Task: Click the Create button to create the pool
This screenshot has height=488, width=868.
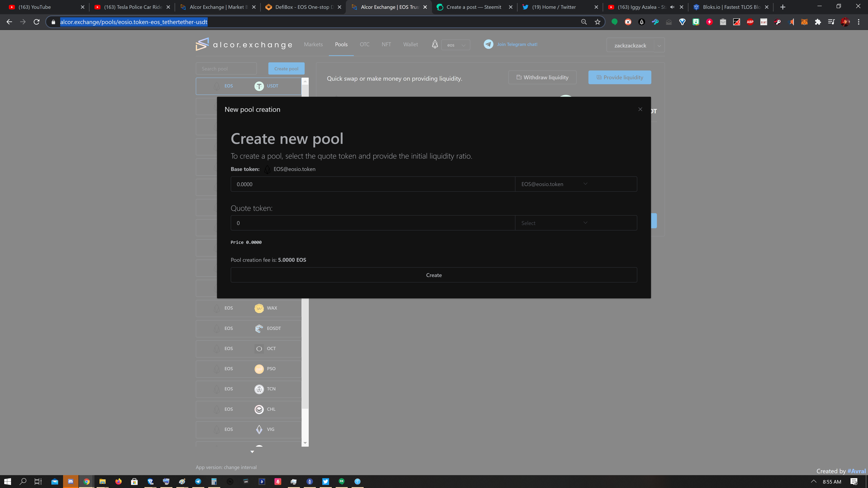Action: point(434,275)
